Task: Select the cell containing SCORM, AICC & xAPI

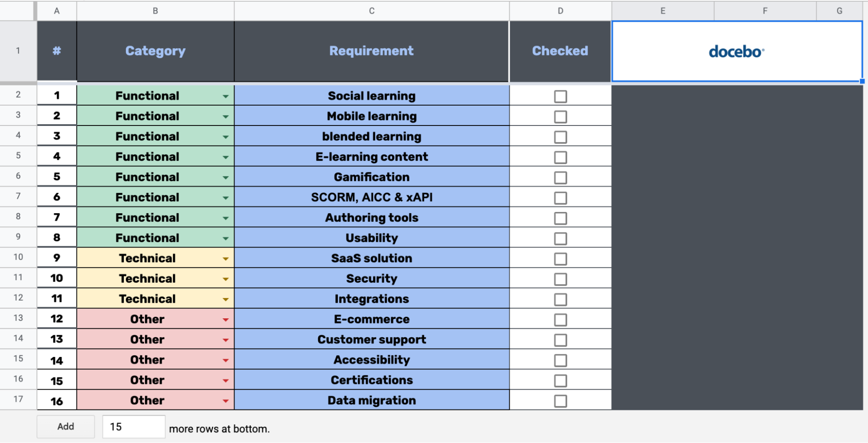Action: pos(371,197)
